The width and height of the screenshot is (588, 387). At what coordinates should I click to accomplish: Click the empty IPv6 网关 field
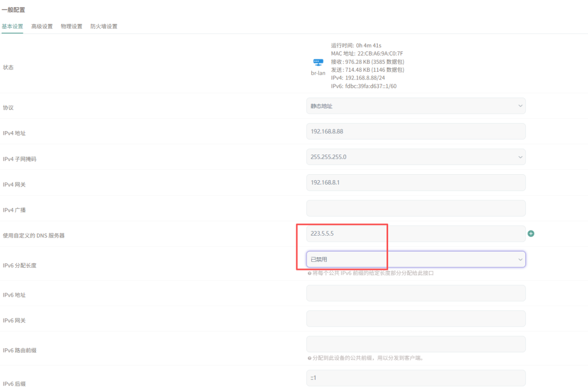(x=415, y=319)
